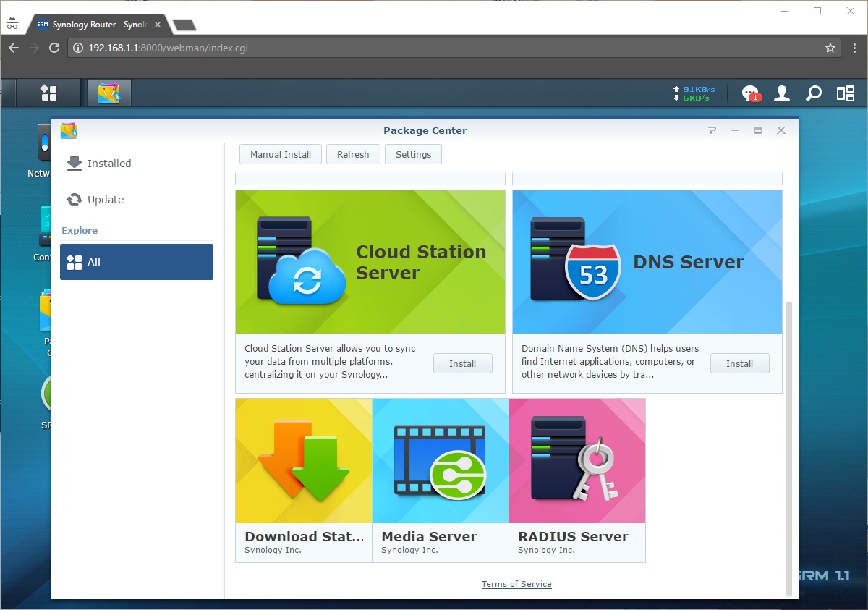868x610 pixels.
Task: Open the user account options icon
Action: [x=782, y=93]
